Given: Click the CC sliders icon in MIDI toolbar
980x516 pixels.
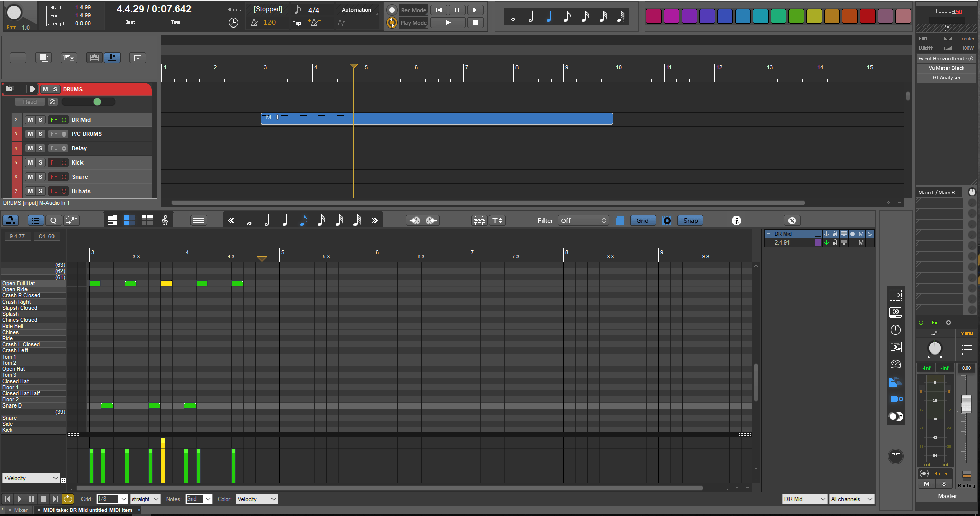Looking at the screenshot, I should (199, 221).
